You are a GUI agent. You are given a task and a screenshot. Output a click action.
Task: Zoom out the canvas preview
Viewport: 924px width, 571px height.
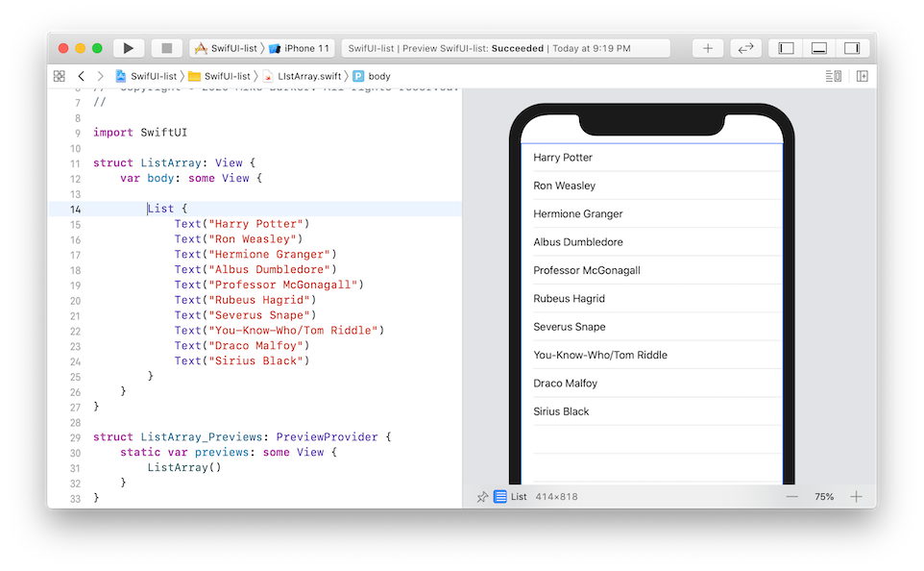(x=792, y=497)
